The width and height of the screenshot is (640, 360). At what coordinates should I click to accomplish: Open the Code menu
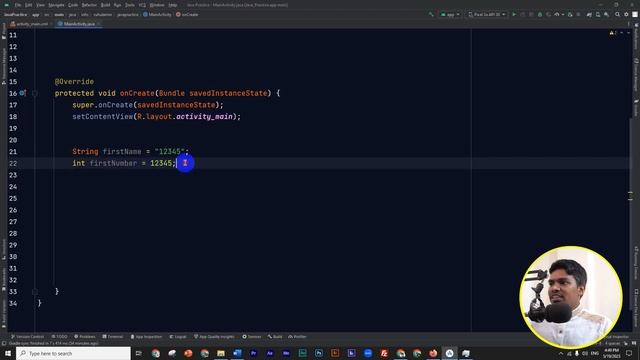[x=73, y=5]
